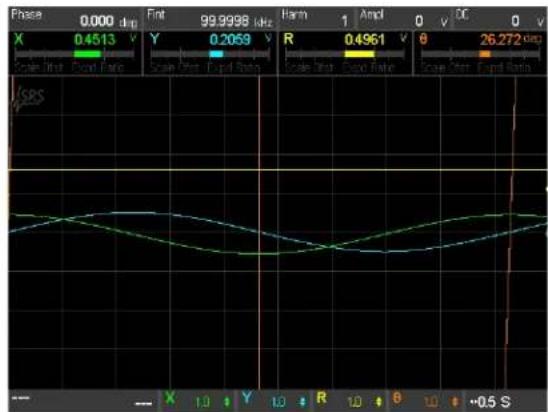Tap the DC 0 V offset field

[500, 19]
